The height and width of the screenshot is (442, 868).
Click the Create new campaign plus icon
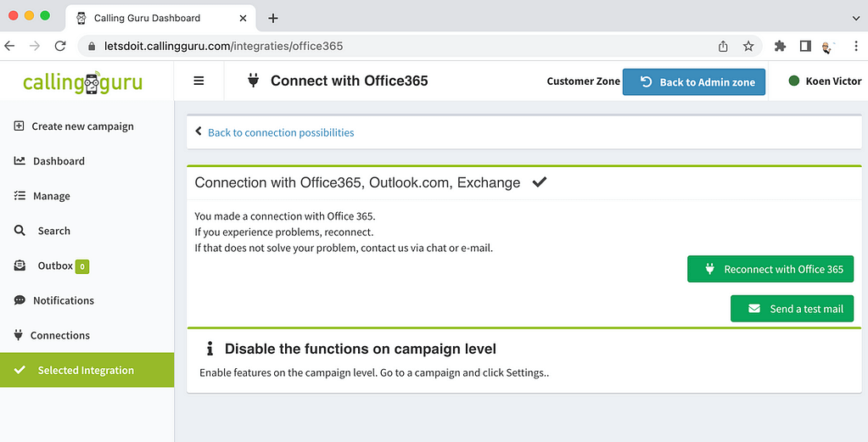(19, 126)
